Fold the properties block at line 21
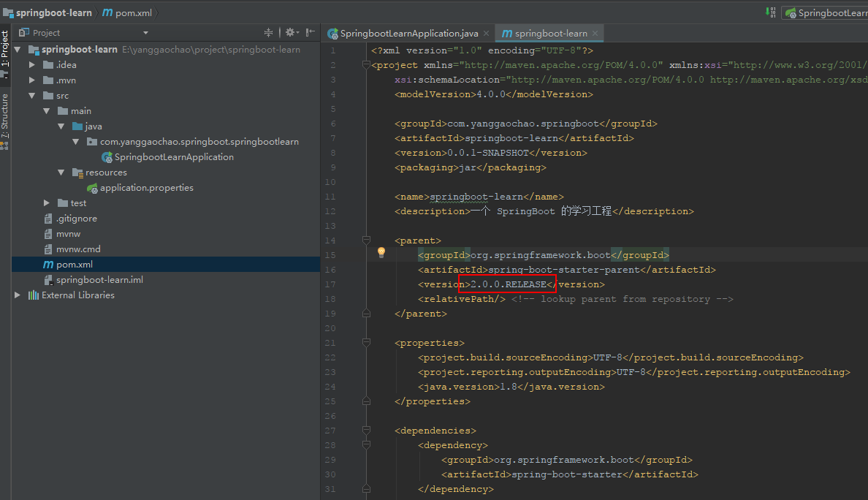This screenshot has width=868, height=500. coord(366,343)
